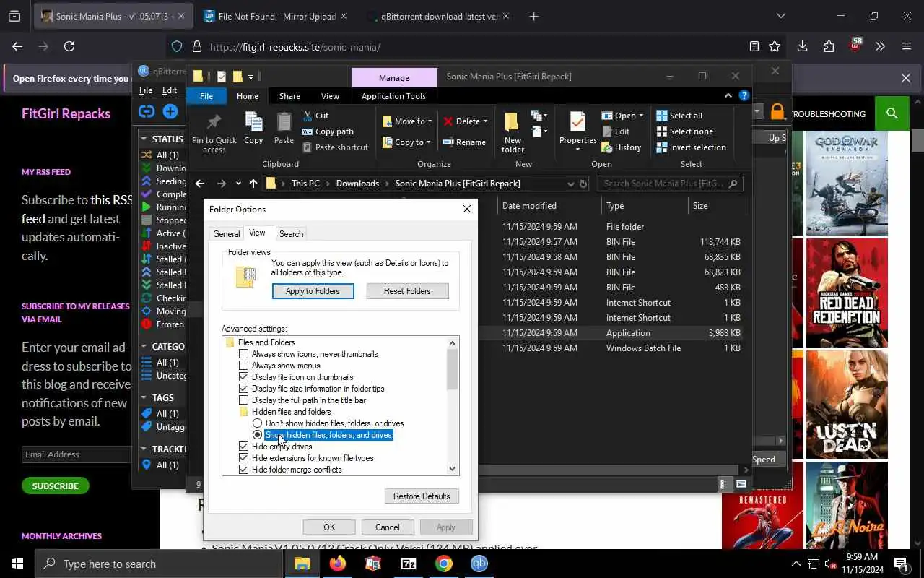Click OK in Folder Options

[x=329, y=527]
